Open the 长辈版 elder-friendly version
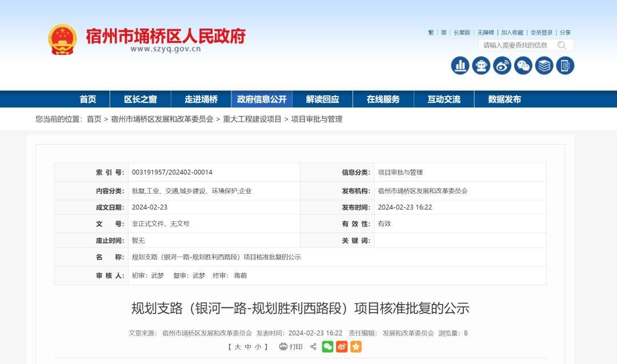 tap(462, 33)
